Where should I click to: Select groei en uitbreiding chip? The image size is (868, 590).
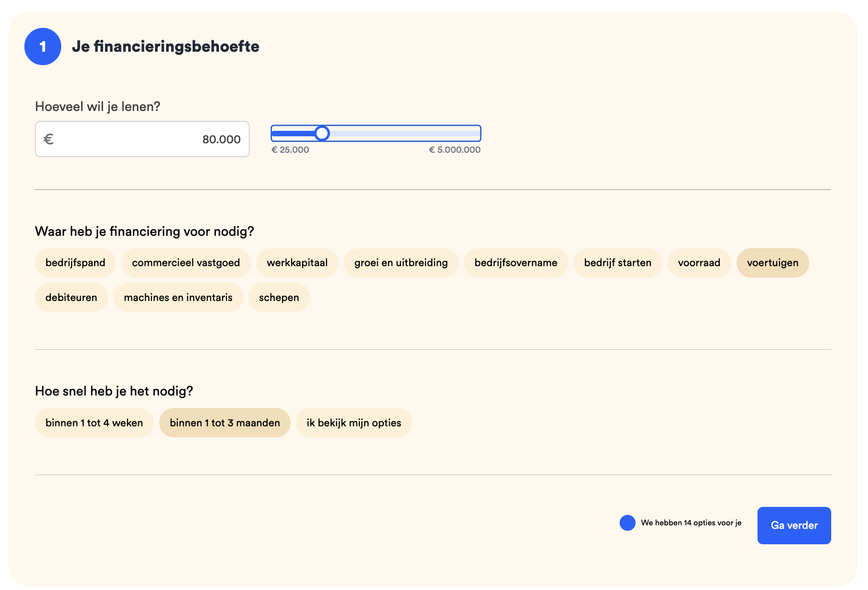tap(401, 263)
